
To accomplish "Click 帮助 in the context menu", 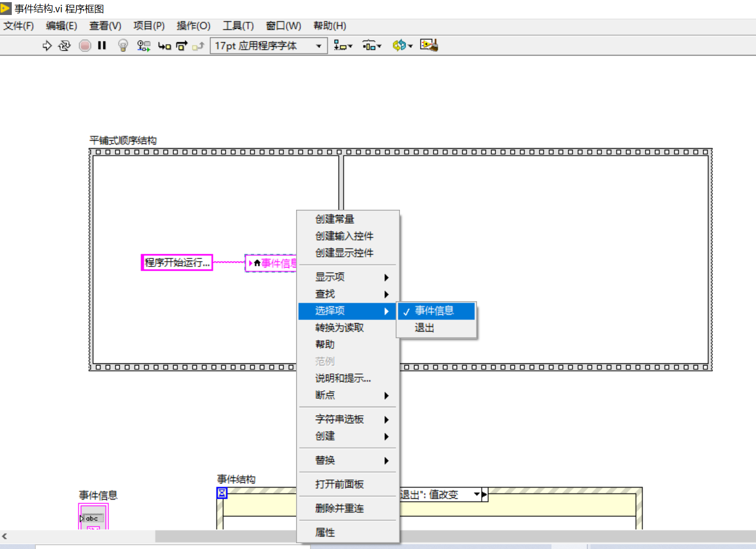I will coord(348,344).
